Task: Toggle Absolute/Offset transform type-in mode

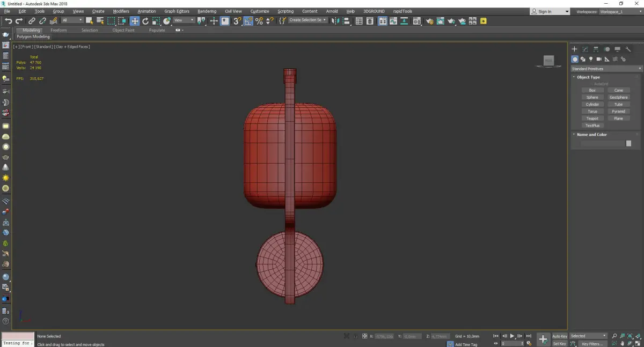Action: tap(365, 336)
